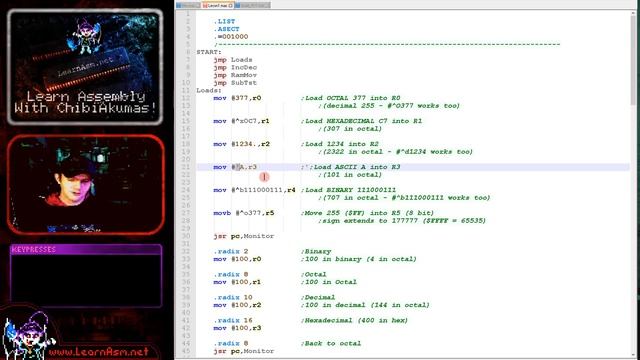
Task: Close the active Lesson1 file tab
Action: [231, 6]
